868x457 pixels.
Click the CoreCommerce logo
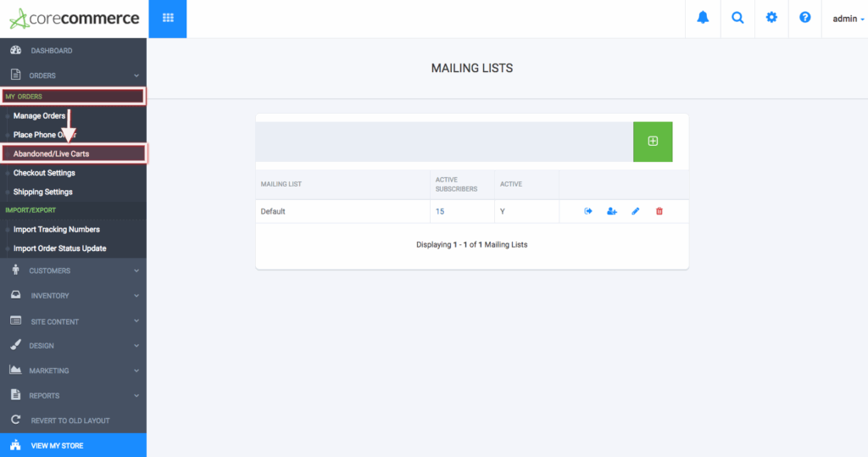[73, 18]
